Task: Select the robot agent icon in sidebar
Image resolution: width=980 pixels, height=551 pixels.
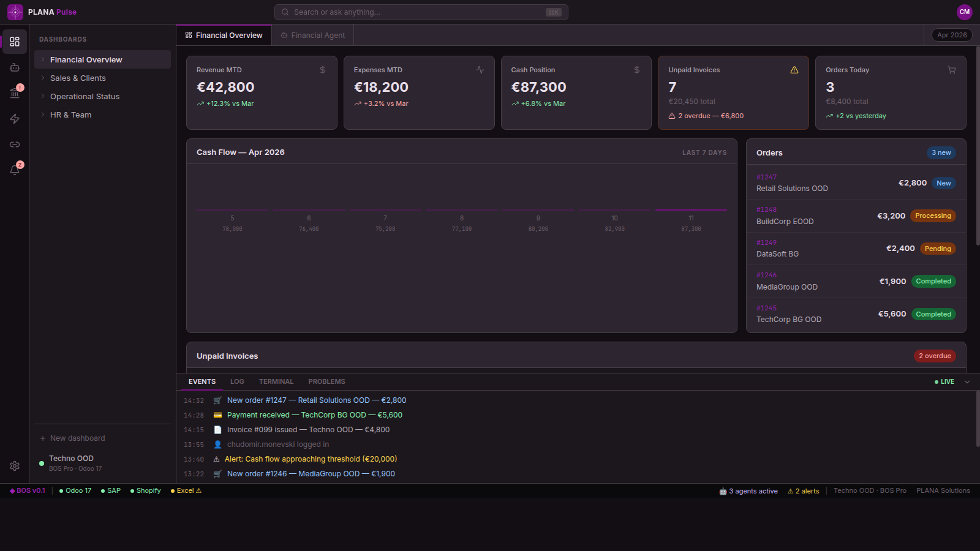Action: (15, 67)
